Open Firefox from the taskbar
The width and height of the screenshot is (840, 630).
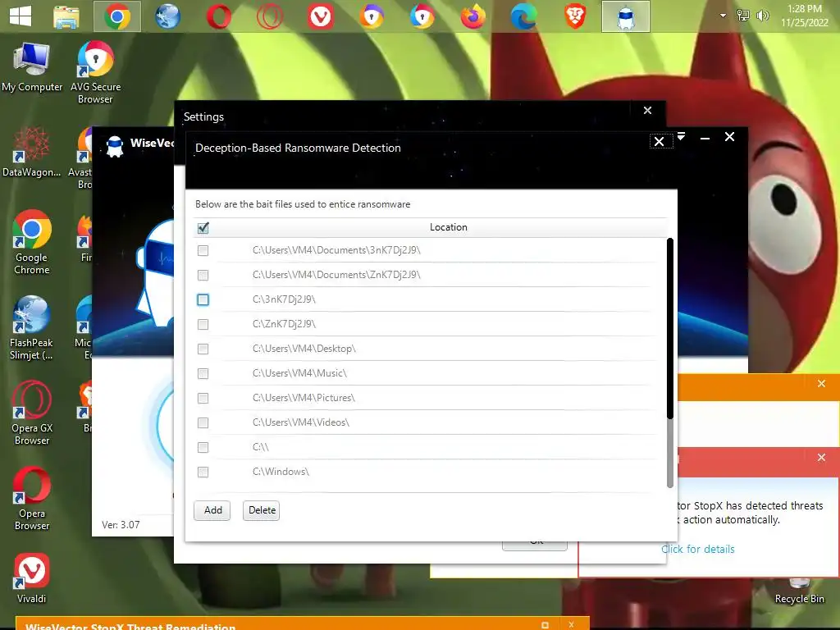coord(473,16)
